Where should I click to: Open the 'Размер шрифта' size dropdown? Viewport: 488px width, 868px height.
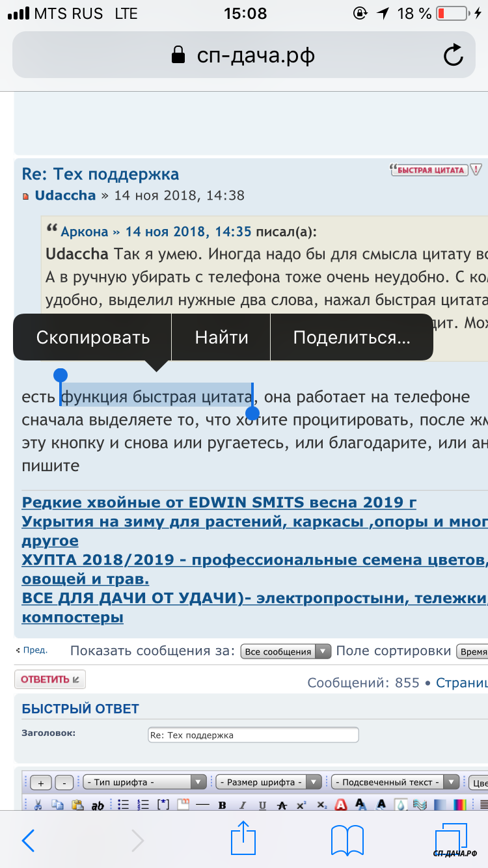tap(269, 782)
